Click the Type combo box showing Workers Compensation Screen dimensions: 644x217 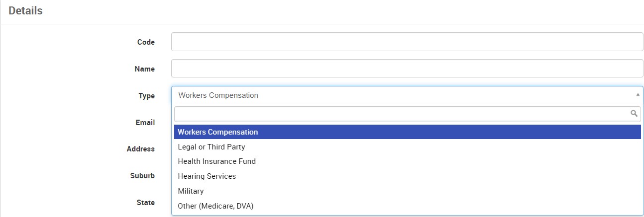(398, 95)
